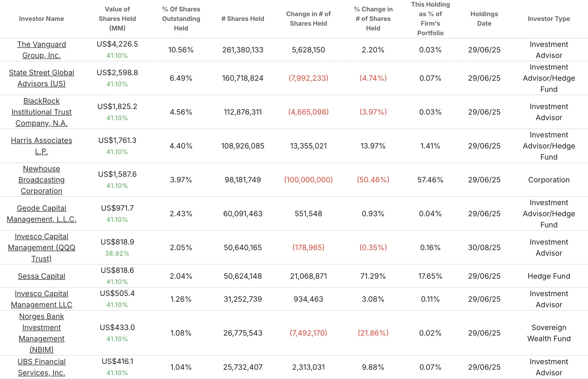This screenshot has height=379, width=588.
Task: Open Norges Bank Investment Management link
Action: click(x=42, y=333)
